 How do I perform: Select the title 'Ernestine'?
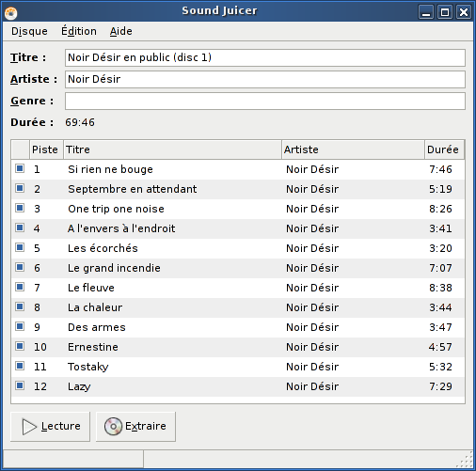pos(93,347)
